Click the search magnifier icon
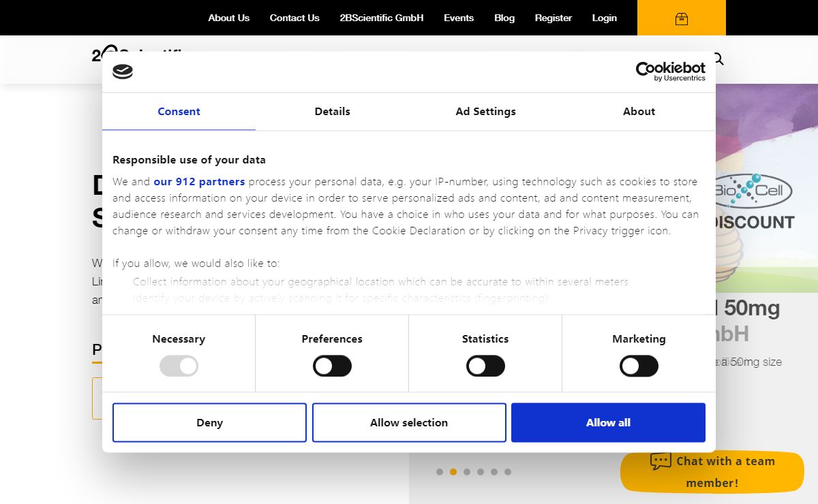The height and width of the screenshot is (504, 818). point(718,59)
